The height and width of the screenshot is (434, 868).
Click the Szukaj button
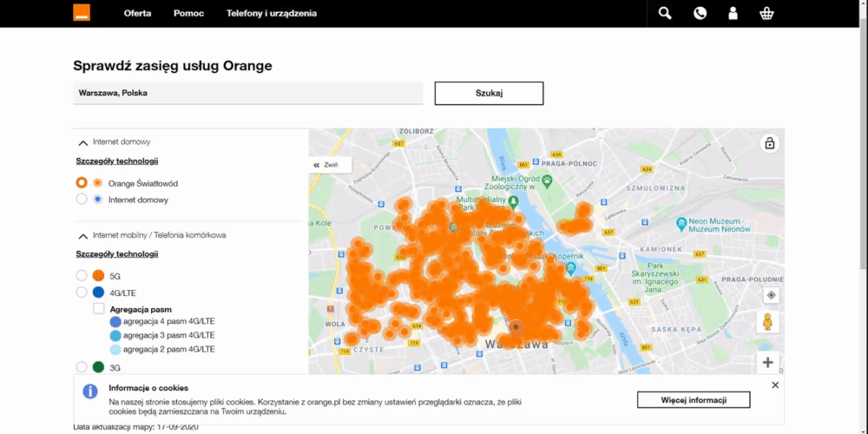coord(489,93)
